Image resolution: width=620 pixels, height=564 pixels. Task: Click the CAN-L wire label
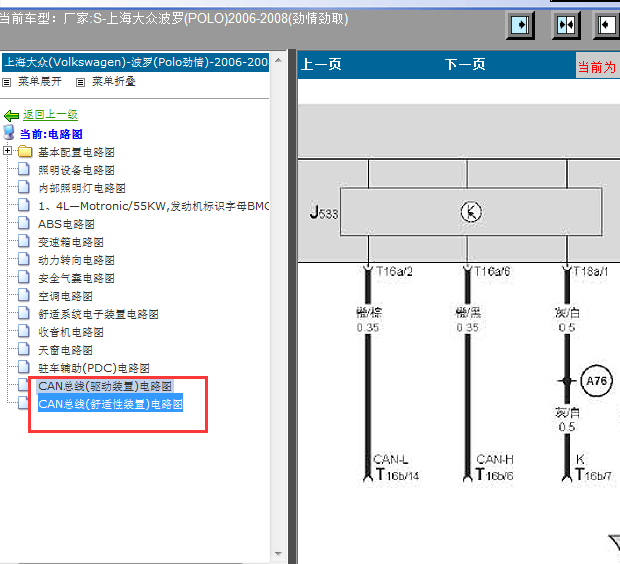tap(391, 460)
